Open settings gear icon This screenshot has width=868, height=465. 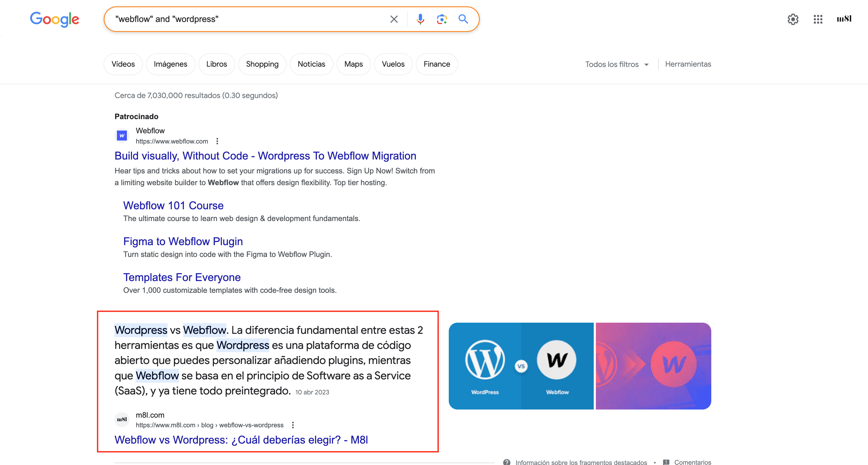pos(793,19)
